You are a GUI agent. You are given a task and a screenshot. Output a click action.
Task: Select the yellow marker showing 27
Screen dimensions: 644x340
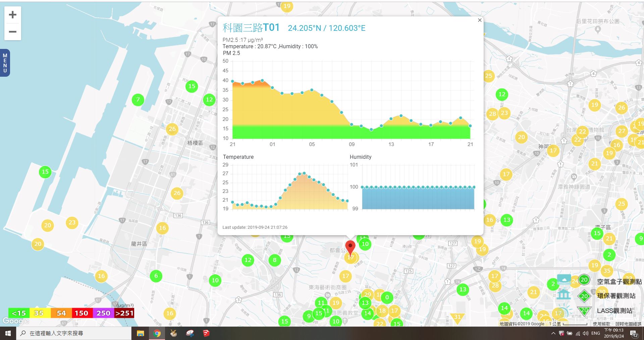pos(622,131)
